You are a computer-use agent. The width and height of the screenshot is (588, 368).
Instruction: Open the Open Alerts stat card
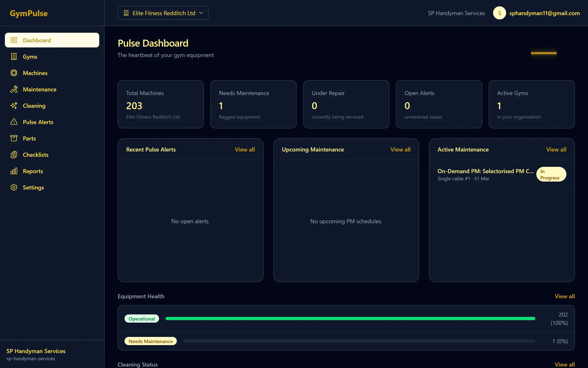point(439,104)
